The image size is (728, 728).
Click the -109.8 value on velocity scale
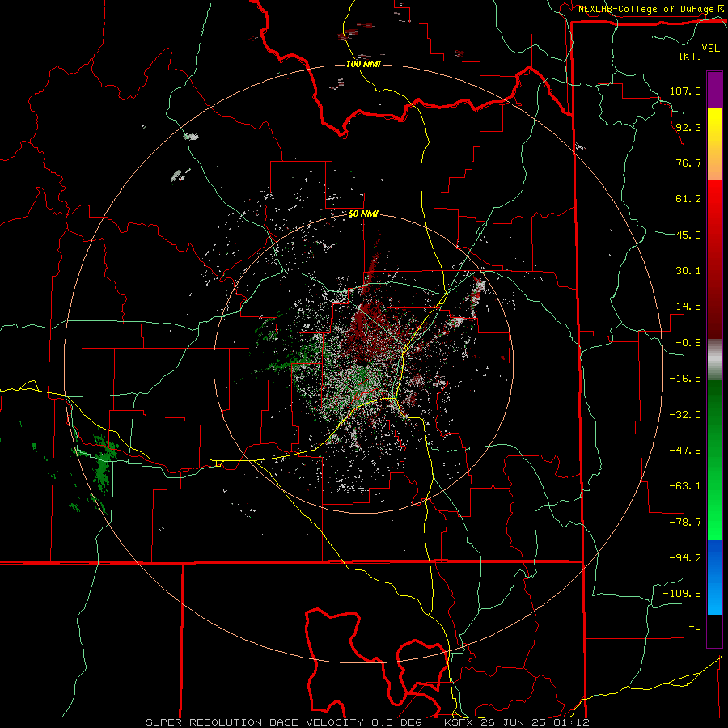coord(682,594)
